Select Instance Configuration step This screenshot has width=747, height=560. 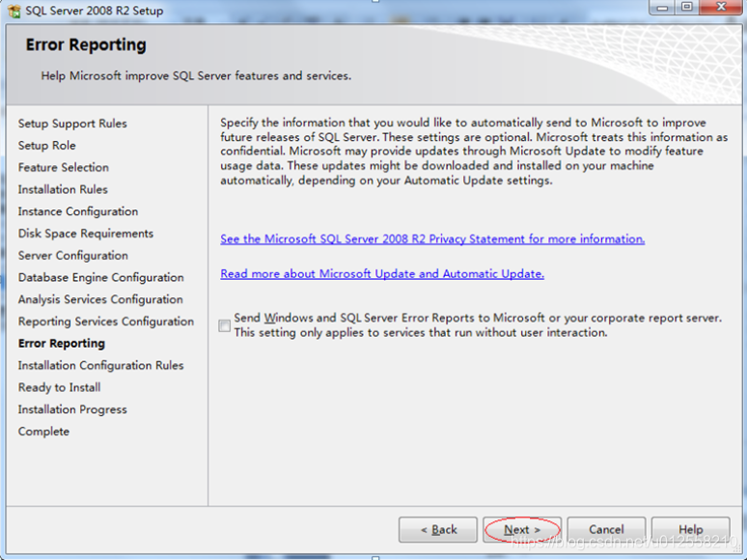pos(78,211)
